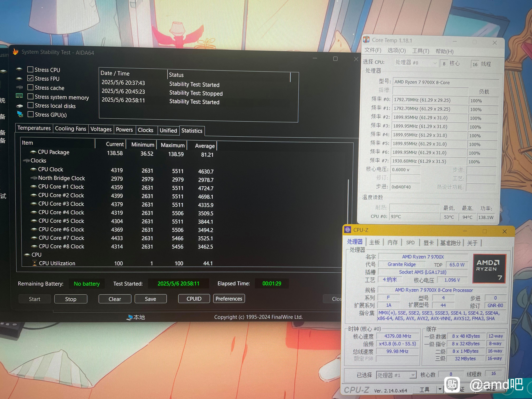Image resolution: width=532 pixels, height=399 pixels.
Task: Click the Core Temp app icon
Action: click(366, 39)
